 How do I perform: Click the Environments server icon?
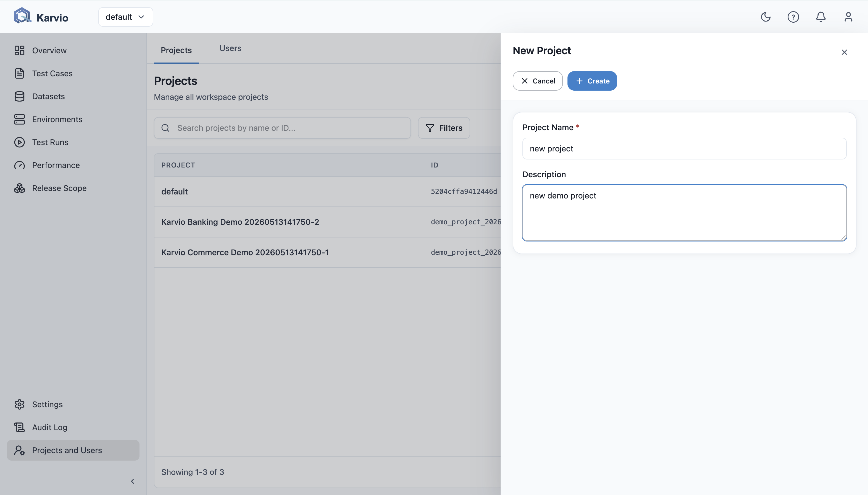(x=20, y=119)
